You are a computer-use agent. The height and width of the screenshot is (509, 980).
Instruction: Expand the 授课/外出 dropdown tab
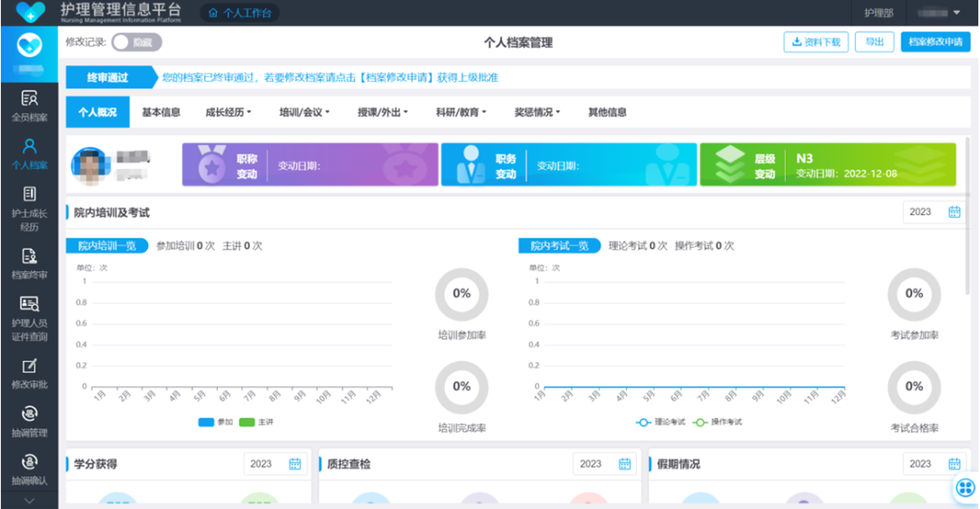click(x=383, y=113)
